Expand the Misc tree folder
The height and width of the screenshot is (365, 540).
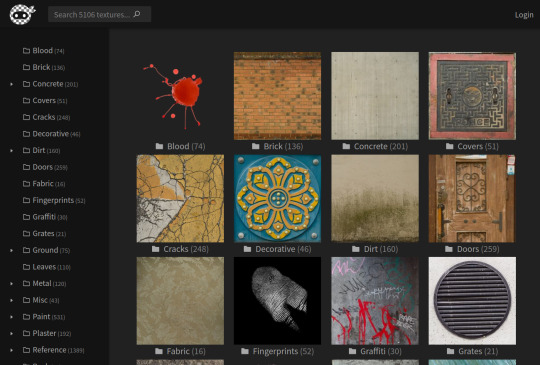11,300
